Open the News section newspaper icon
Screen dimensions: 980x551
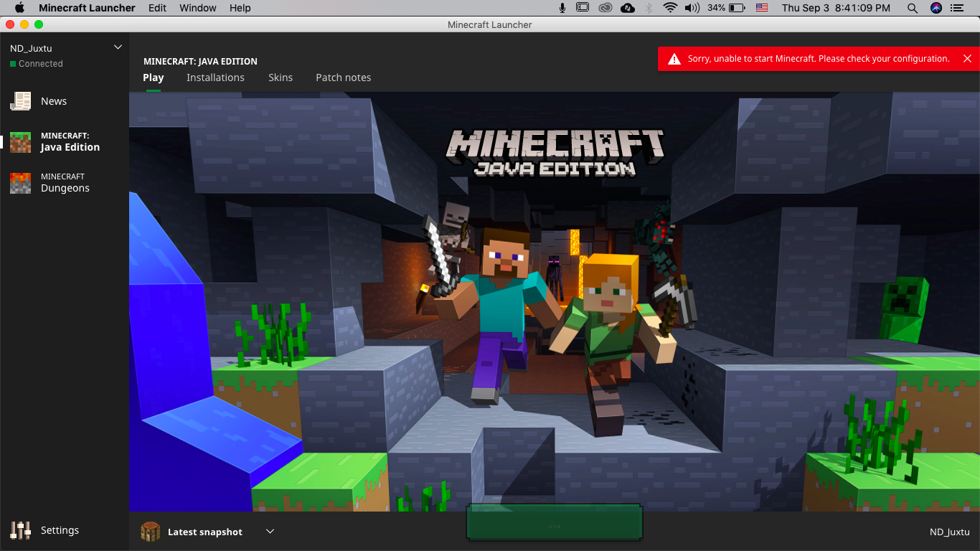tap(20, 101)
